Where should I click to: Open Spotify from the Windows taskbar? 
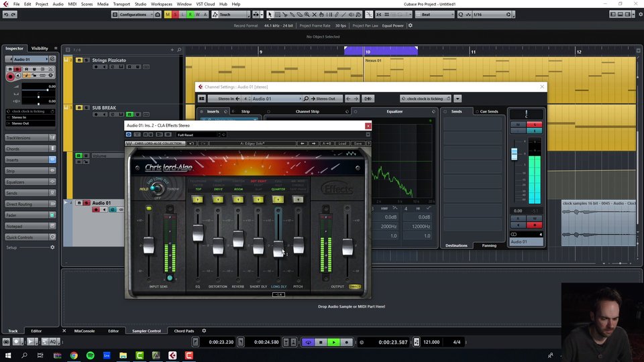point(91,355)
